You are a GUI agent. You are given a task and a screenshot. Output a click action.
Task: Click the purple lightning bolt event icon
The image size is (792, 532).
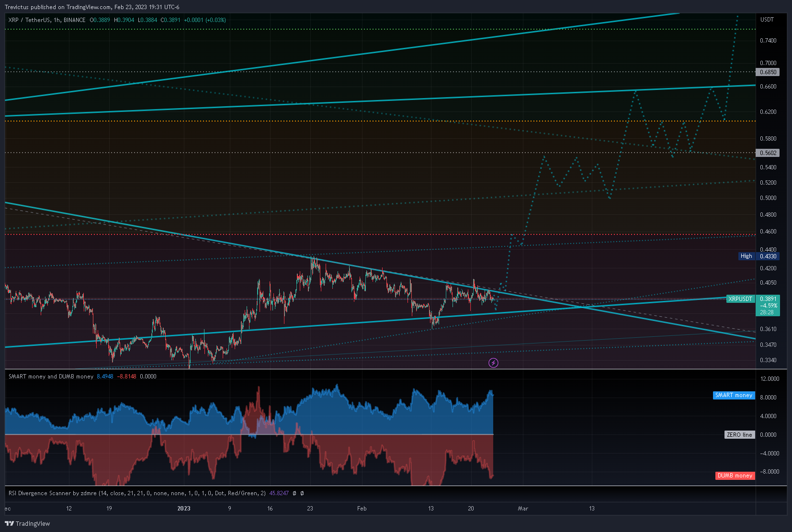493,363
